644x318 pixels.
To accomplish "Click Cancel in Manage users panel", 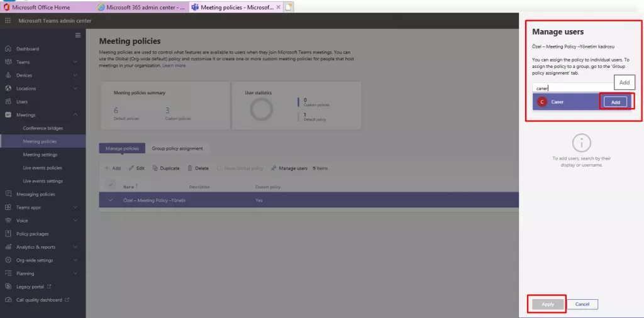I will pyautogui.click(x=582, y=304).
